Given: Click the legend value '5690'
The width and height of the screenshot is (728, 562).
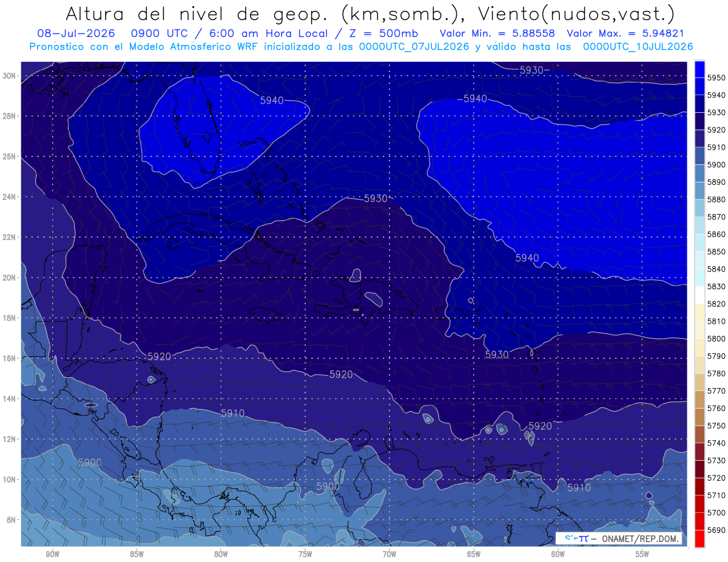Looking at the screenshot, I should coord(716,530).
